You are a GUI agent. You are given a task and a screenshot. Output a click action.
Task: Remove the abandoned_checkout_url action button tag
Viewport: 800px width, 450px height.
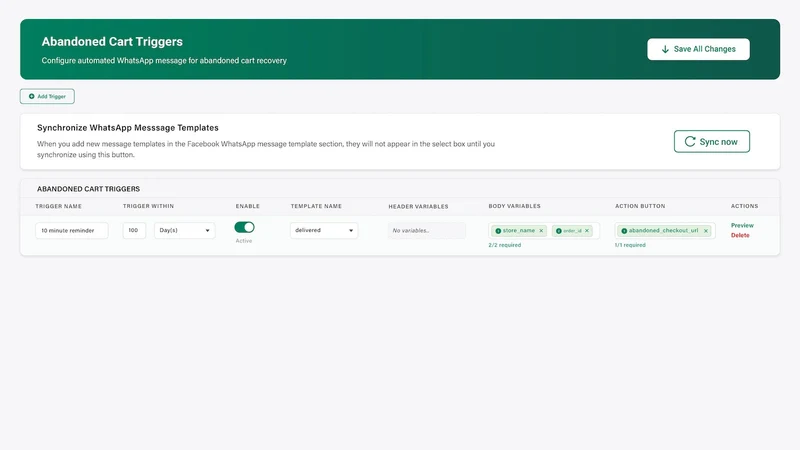pyautogui.click(x=706, y=231)
